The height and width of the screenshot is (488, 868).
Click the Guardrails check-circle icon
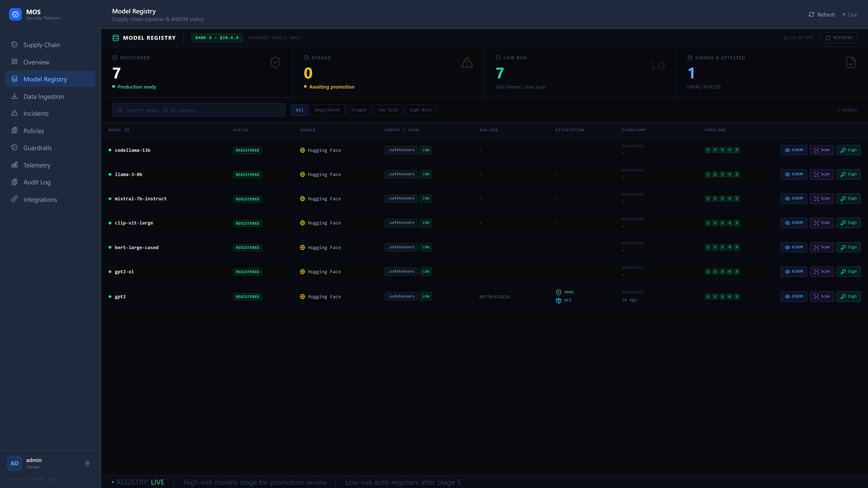click(x=15, y=147)
